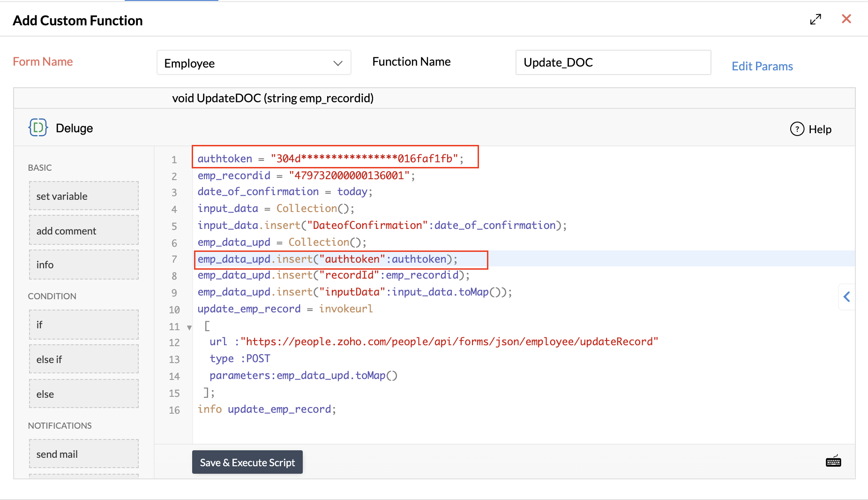868x500 pixels.
Task: Select the add comment block
Action: point(84,230)
